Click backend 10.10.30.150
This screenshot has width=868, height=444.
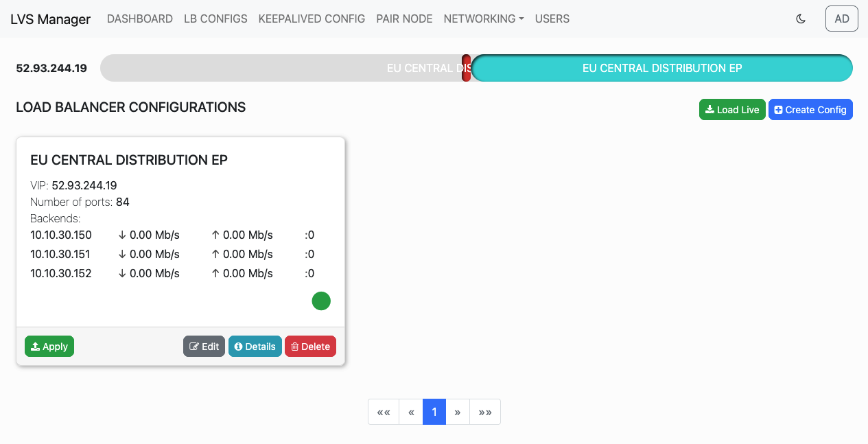tap(61, 235)
